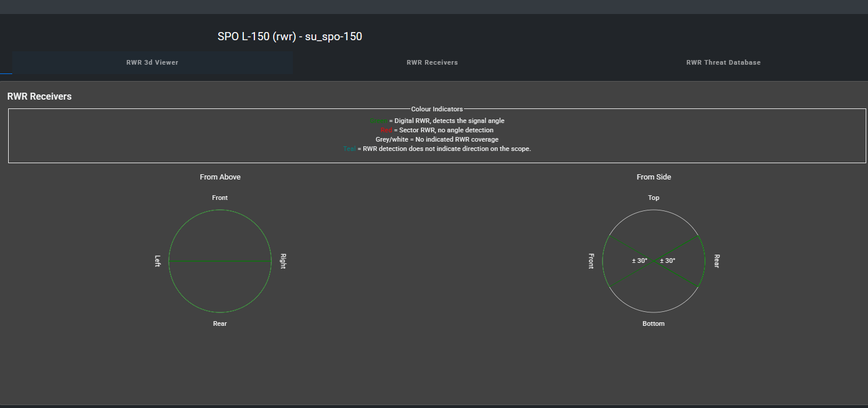Click the Right label of top-view circle
868x408 pixels.
[x=283, y=261]
